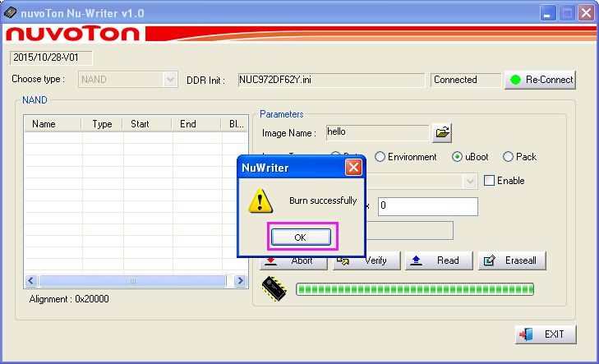Click OK in the NuWriter dialog
Viewport: 599px width, 364px height.
point(301,237)
